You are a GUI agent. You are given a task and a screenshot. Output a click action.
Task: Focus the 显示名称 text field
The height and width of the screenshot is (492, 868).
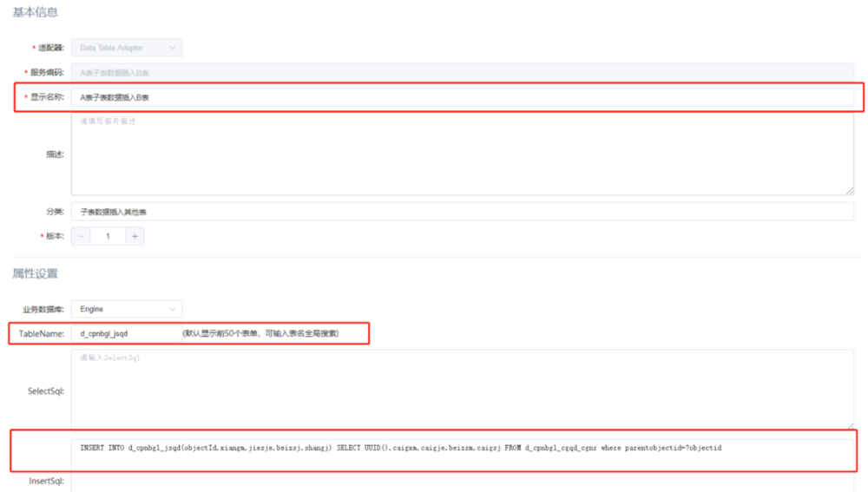click(462, 98)
